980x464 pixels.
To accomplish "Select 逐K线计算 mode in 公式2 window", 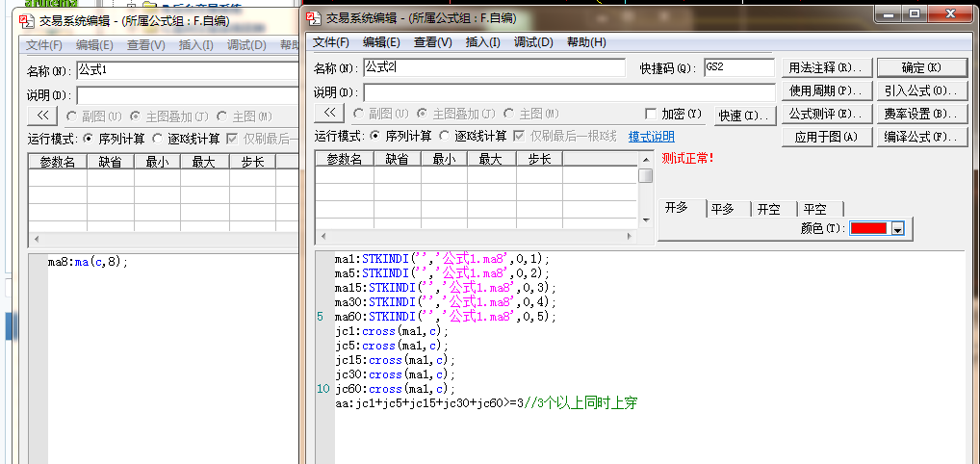I will 444,136.
